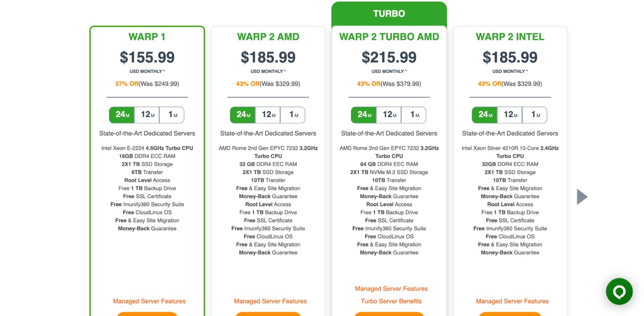Image resolution: width=644 pixels, height=316 pixels.
Task: Choose 1-month billing for WARP 2 INTEL
Action: point(534,115)
